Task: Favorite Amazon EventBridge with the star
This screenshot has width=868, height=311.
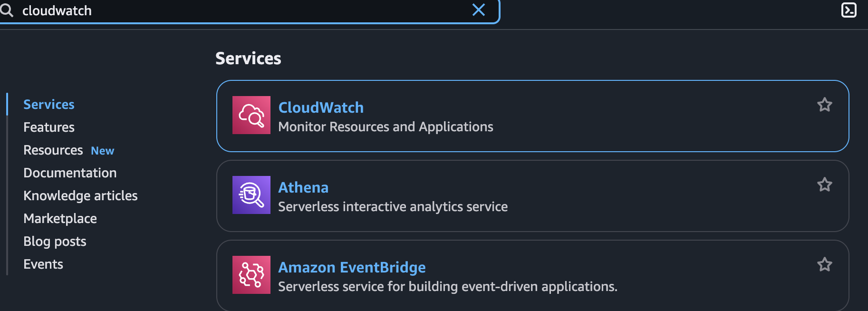Action: coord(825,264)
